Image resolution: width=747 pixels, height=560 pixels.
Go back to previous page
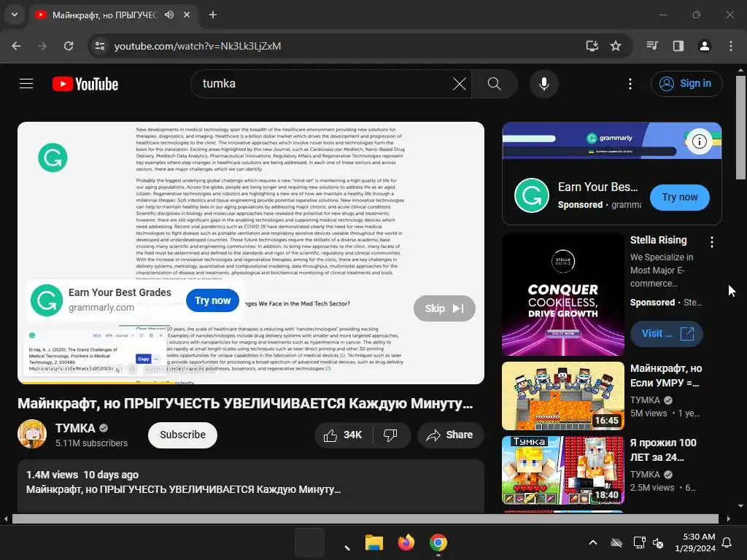[16, 46]
